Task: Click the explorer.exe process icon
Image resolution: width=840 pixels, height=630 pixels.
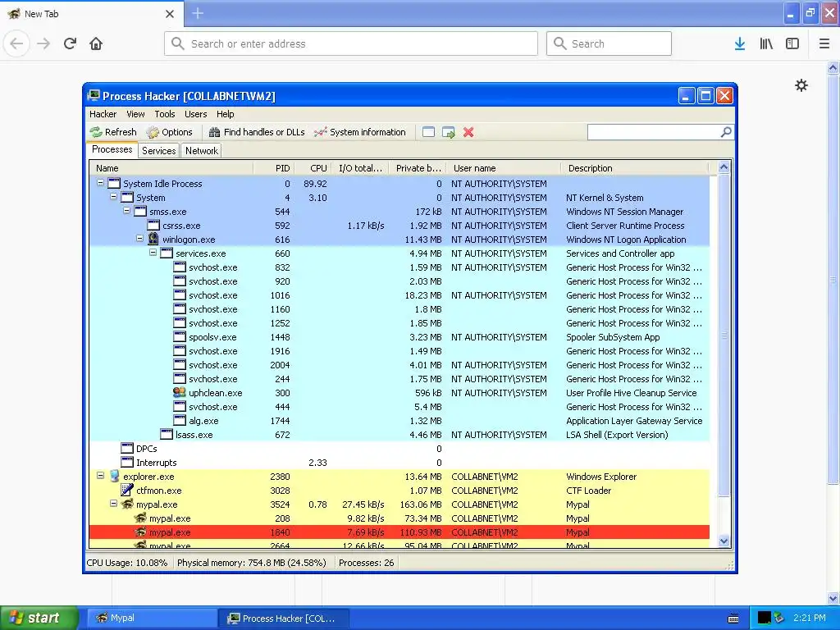Action: (x=114, y=476)
